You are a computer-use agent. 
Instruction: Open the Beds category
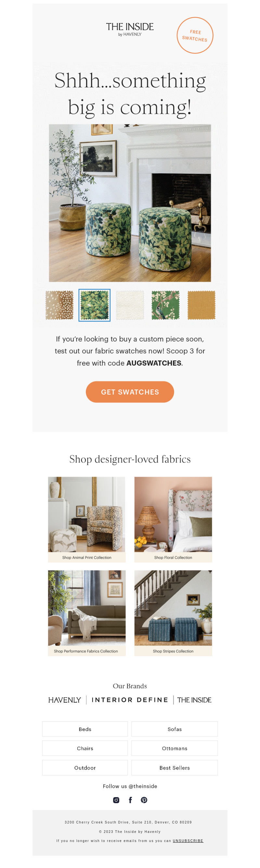click(x=85, y=729)
